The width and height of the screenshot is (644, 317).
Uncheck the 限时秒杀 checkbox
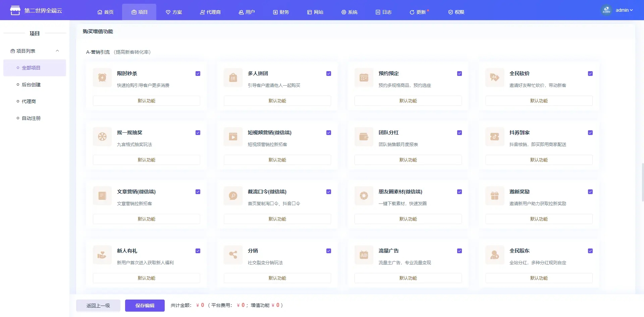click(x=198, y=74)
